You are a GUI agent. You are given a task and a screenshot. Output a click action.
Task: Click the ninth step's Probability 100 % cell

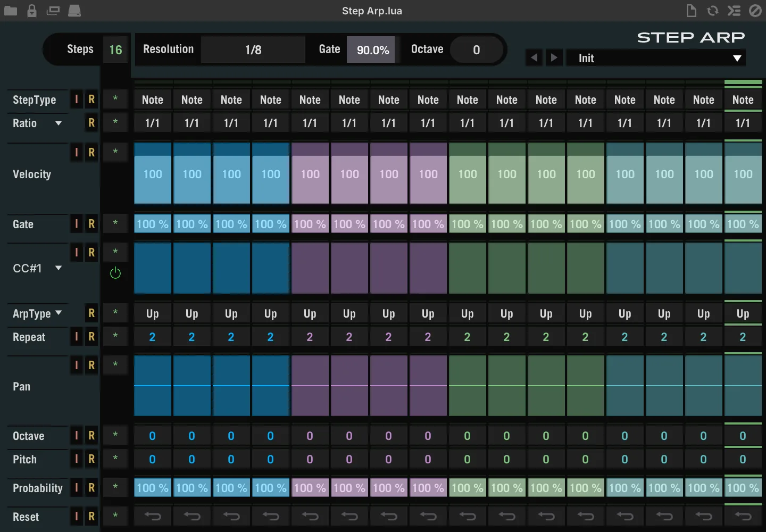point(468,488)
